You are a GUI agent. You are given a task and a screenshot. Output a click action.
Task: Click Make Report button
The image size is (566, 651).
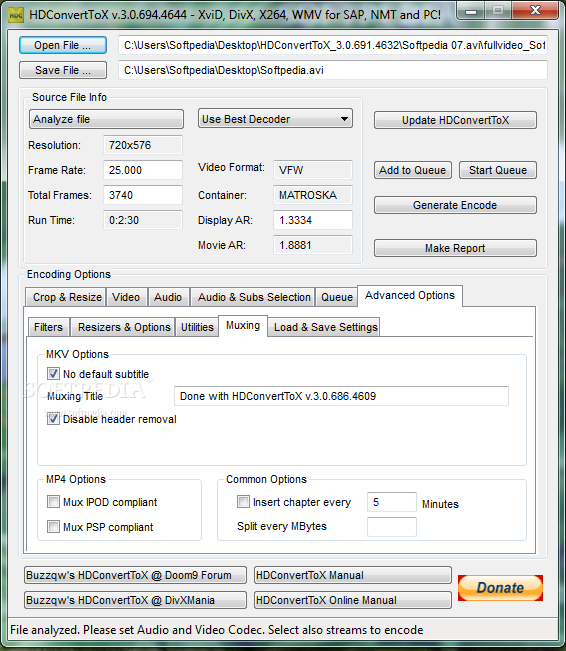pyautogui.click(x=455, y=248)
